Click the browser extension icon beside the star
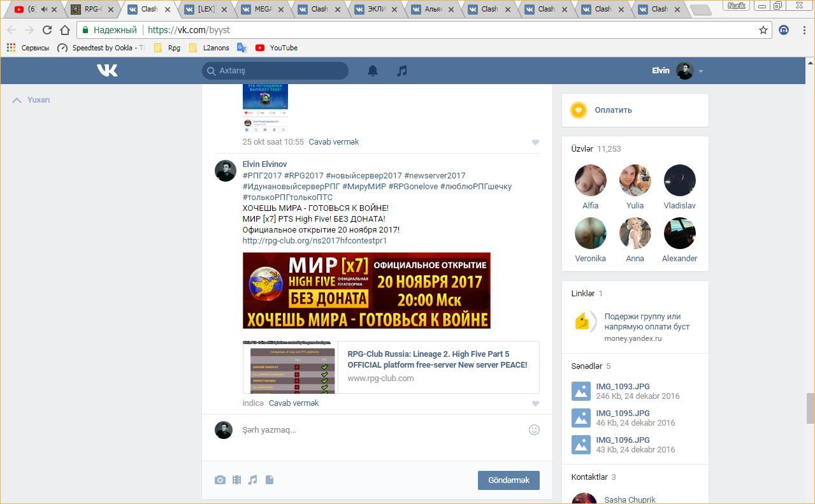Screen dimensions: 815x504 [x=784, y=30]
